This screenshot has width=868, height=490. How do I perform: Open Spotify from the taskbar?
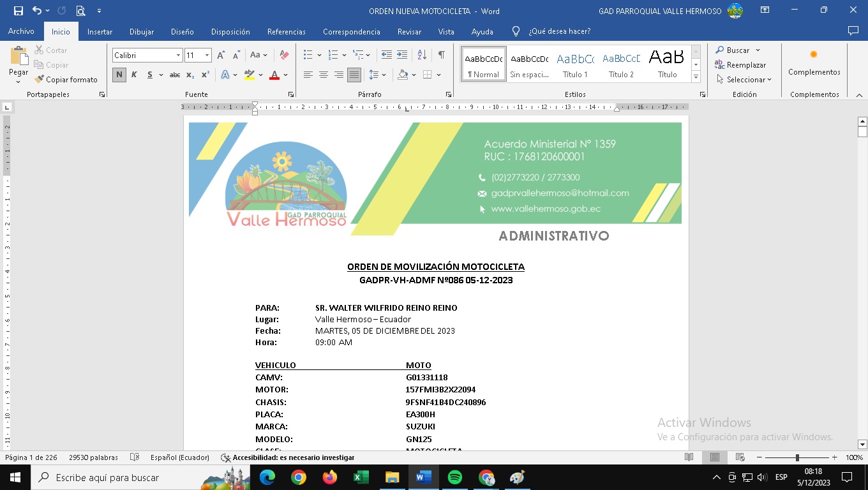[x=454, y=477]
